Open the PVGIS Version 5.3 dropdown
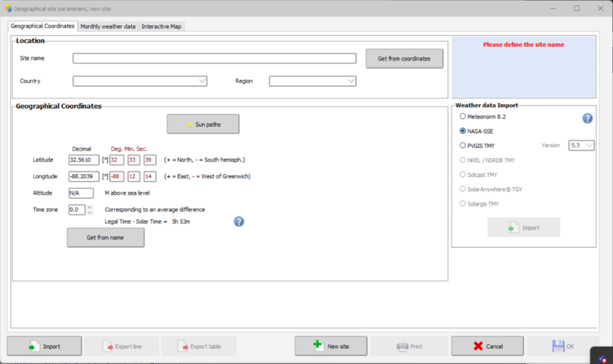Viewport: 613px width, 364px height. (x=582, y=145)
